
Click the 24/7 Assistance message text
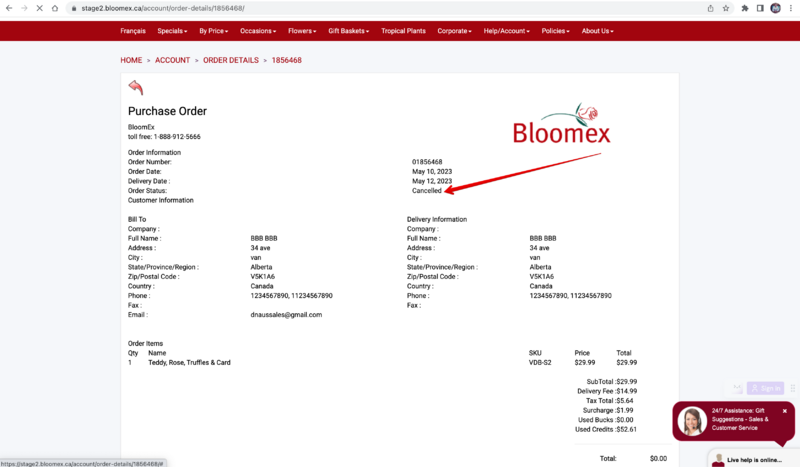(740, 419)
